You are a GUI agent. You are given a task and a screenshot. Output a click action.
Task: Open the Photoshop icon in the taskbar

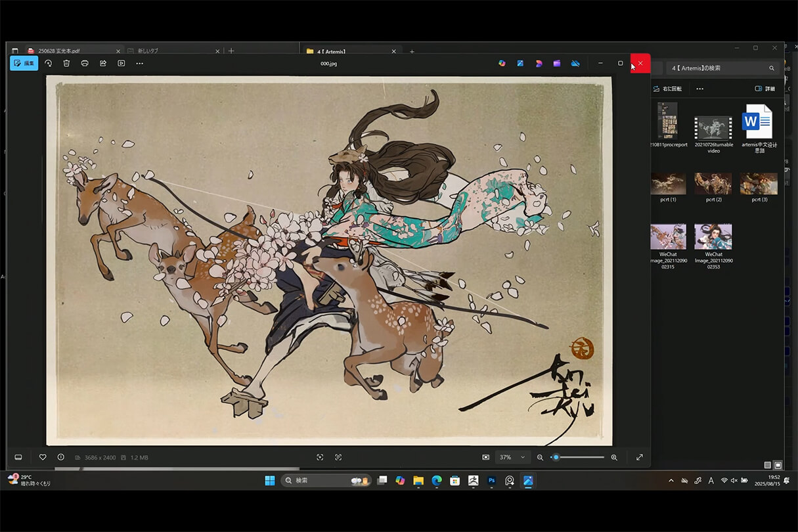pyautogui.click(x=491, y=481)
